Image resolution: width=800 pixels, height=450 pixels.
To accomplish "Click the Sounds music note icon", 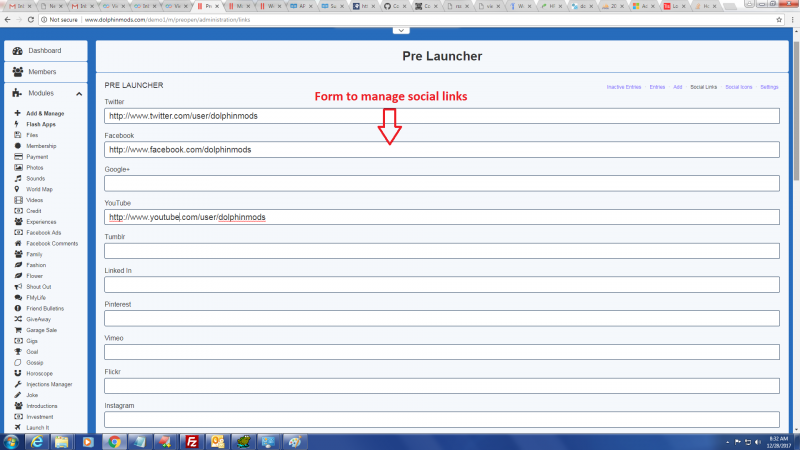I will pyautogui.click(x=18, y=178).
